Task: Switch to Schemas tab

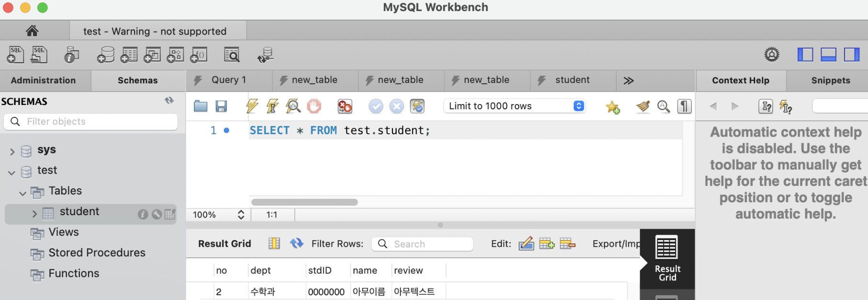Action: coord(138,81)
